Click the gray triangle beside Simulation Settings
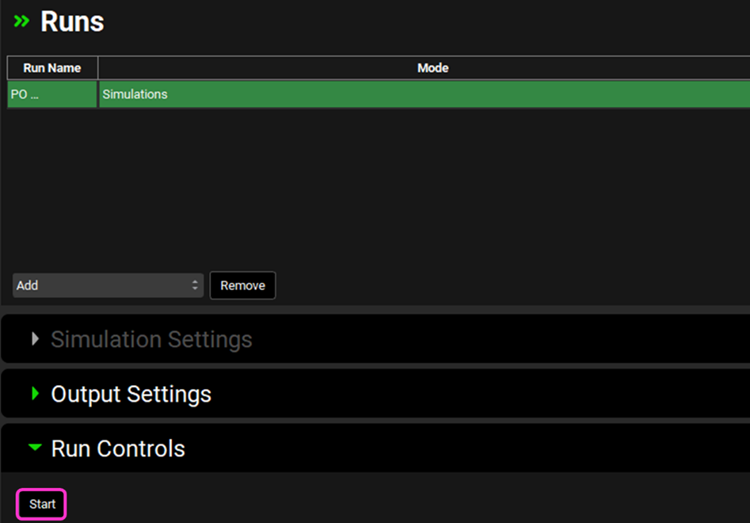This screenshot has height=523, width=750. pos(35,339)
